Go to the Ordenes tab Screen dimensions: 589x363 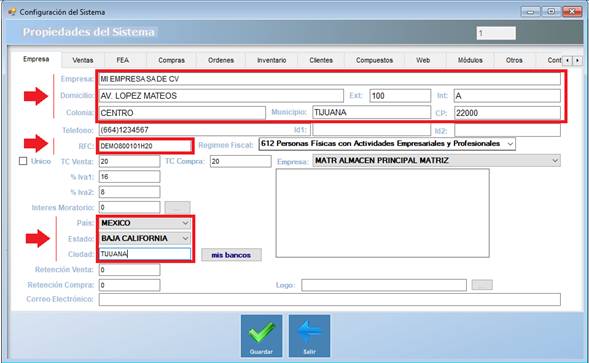point(221,60)
